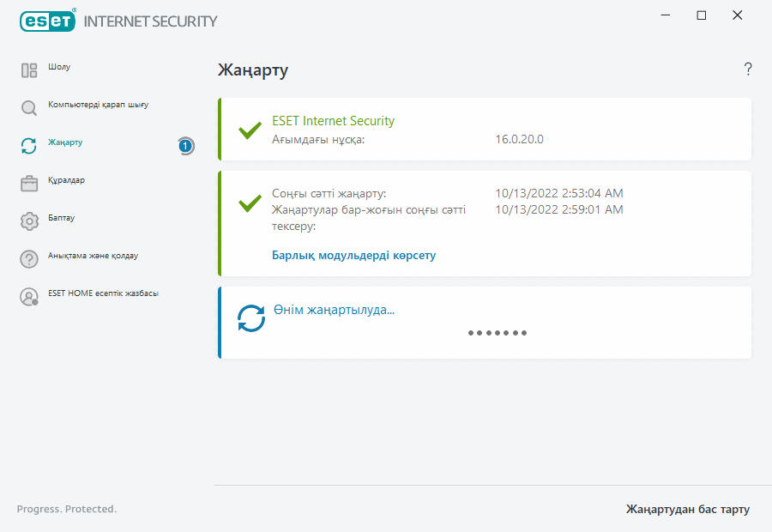
Task: Click the update progress dots indicator
Action: tap(498, 333)
